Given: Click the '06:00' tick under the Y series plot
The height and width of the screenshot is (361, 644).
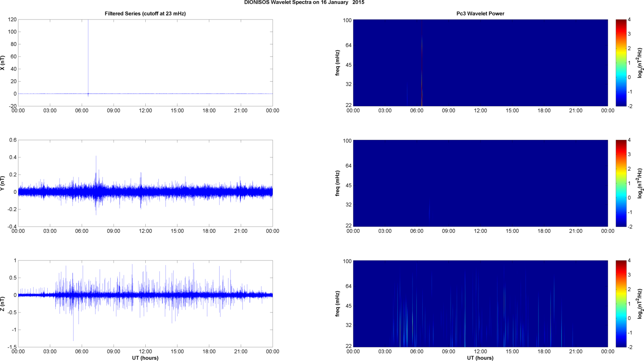Looking at the screenshot, I should click(x=82, y=231).
